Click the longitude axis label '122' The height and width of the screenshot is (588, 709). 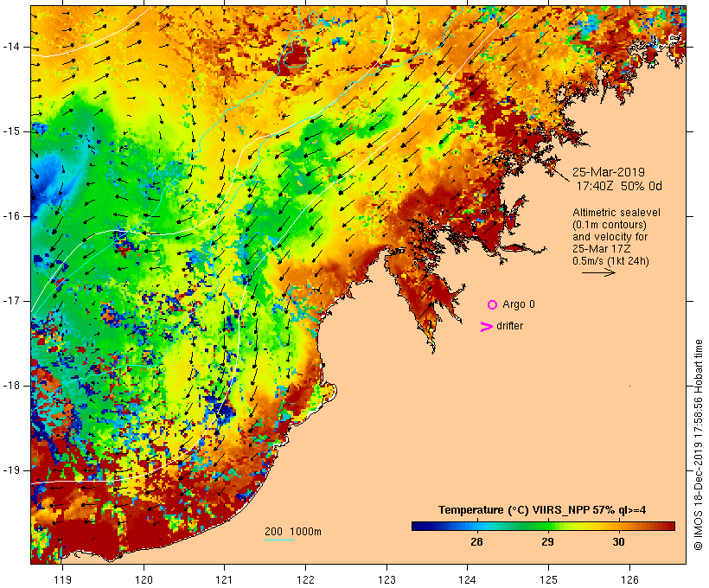306,579
